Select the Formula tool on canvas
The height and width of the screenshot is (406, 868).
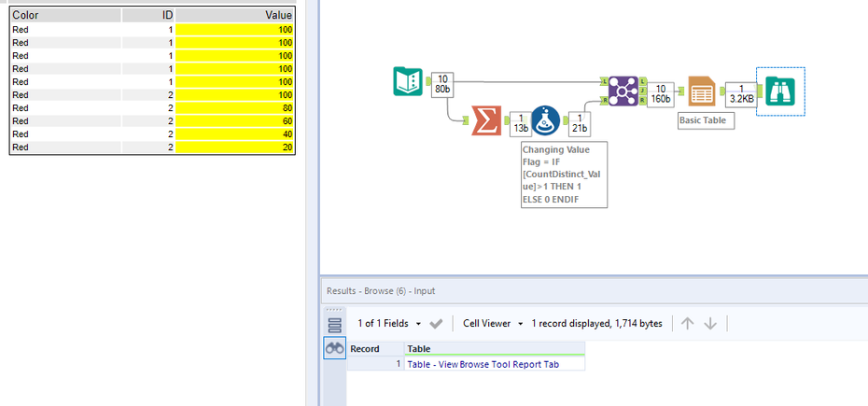coord(546,120)
